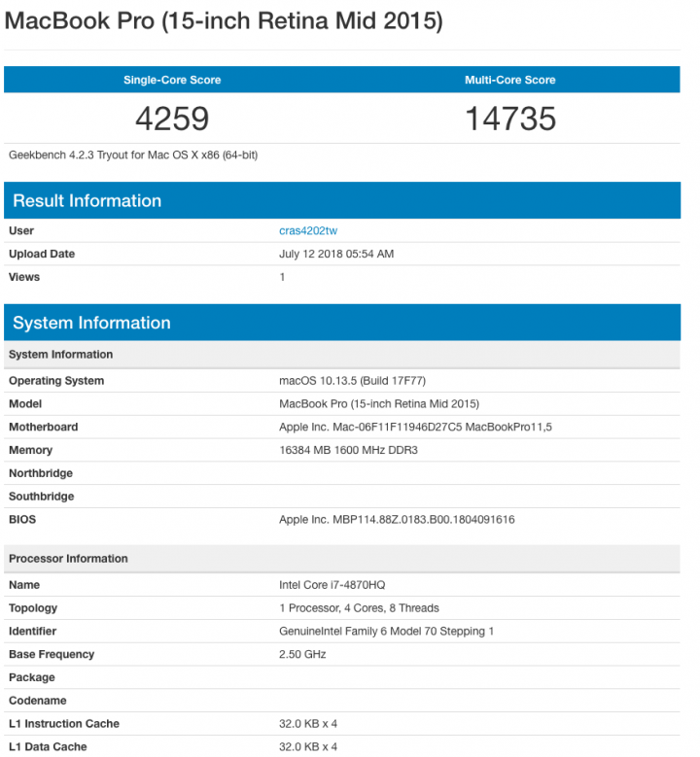Click the User row label
This screenshot has width=700, height=757.
pyautogui.click(x=21, y=230)
